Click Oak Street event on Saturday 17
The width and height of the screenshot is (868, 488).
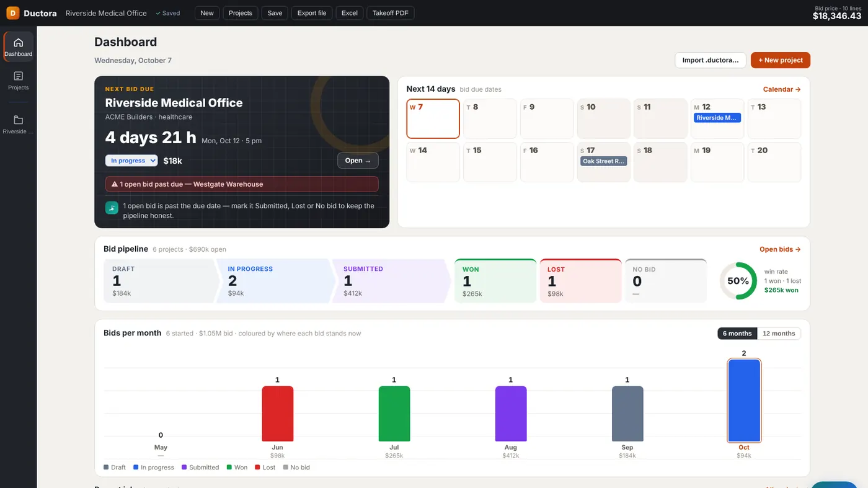(604, 161)
